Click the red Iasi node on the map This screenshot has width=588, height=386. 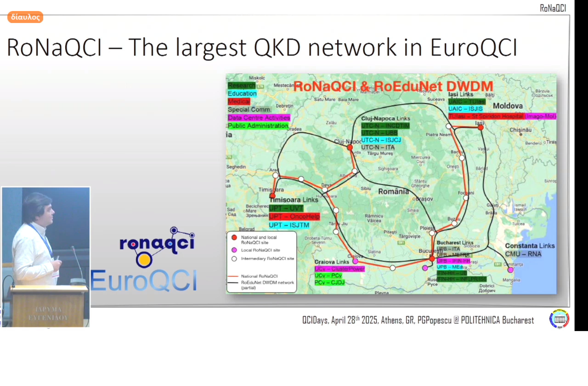point(480,127)
